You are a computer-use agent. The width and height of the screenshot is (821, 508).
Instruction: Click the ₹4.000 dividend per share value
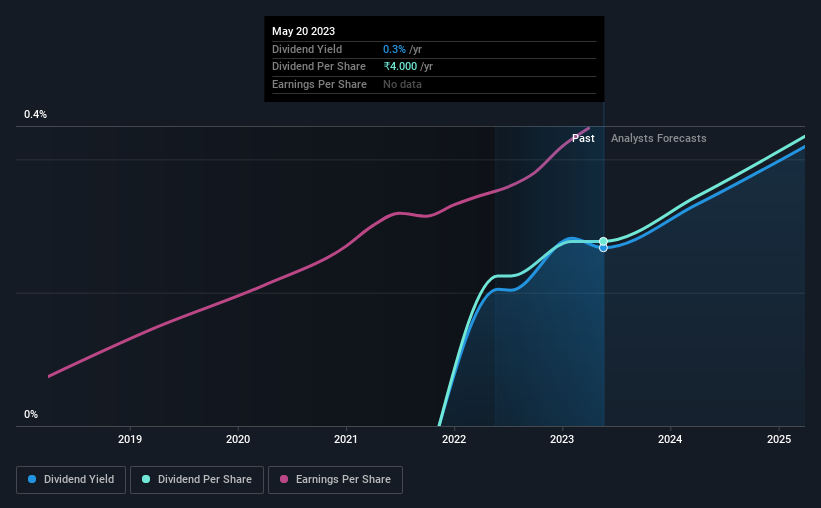[x=401, y=67]
